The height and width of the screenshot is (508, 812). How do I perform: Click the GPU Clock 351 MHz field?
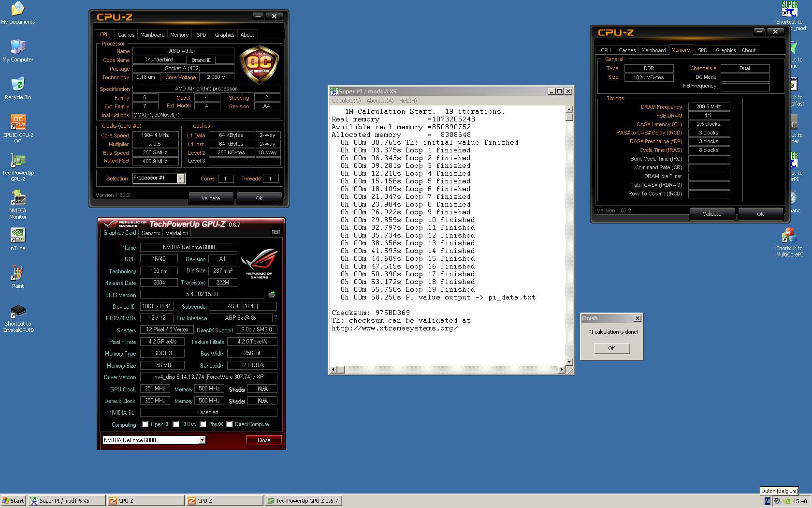(155, 388)
